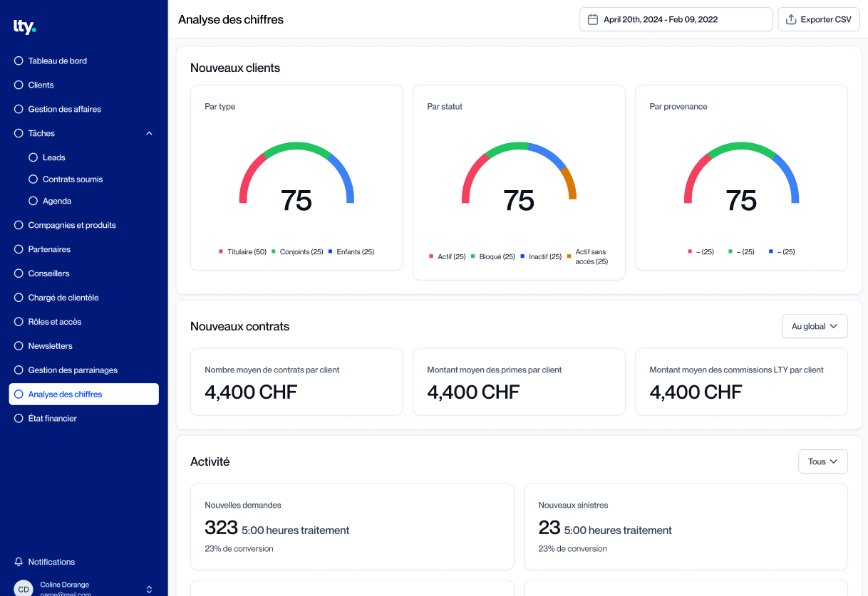868x596 pixels.
Task: Click the Notifications bell icon
Action: (19, 562)
